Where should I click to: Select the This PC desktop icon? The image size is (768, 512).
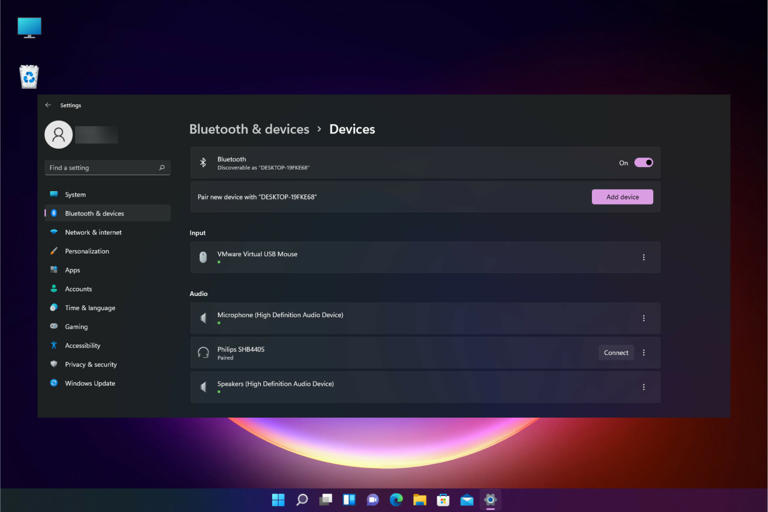29,27
